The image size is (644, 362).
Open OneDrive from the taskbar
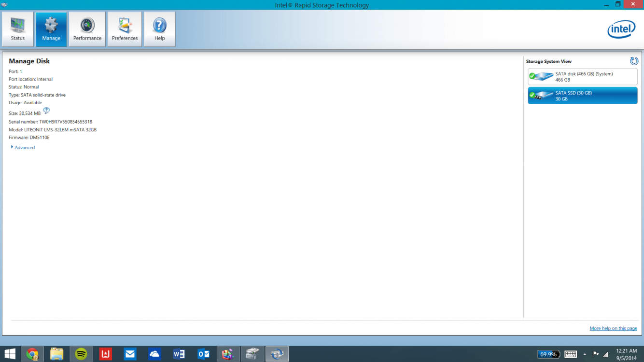pos(154,354)
